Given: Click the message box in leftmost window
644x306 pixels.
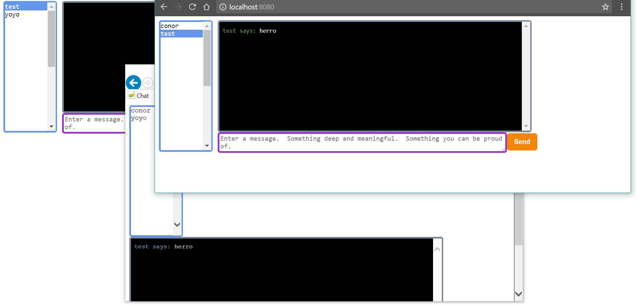Looking at the screenshot, I should coord(94,123).
